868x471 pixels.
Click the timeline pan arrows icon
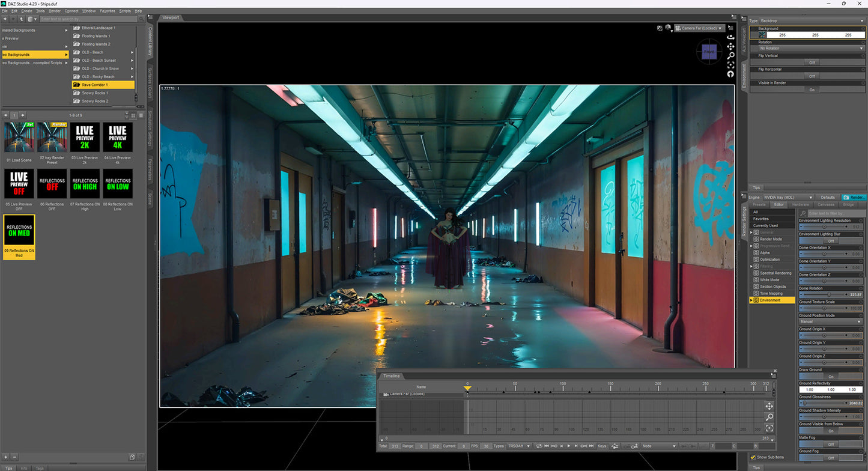pos(769,406)
